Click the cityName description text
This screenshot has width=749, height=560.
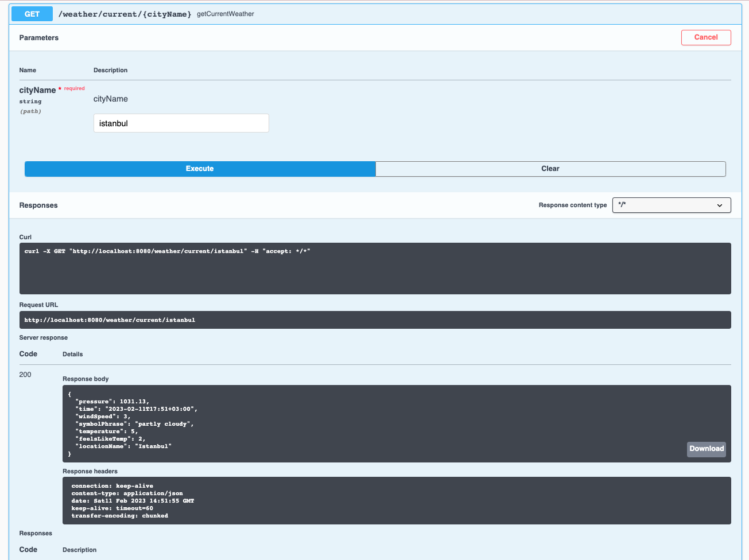point(111,99)
